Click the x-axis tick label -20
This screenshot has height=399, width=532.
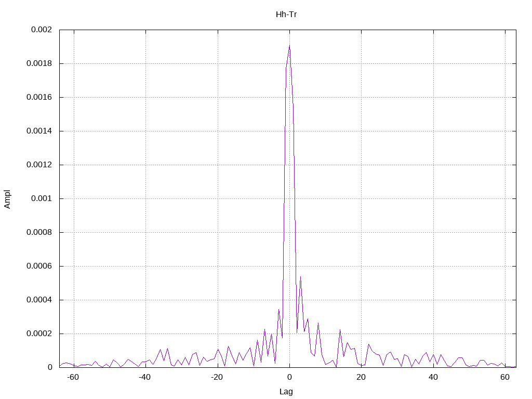point(217,377)
